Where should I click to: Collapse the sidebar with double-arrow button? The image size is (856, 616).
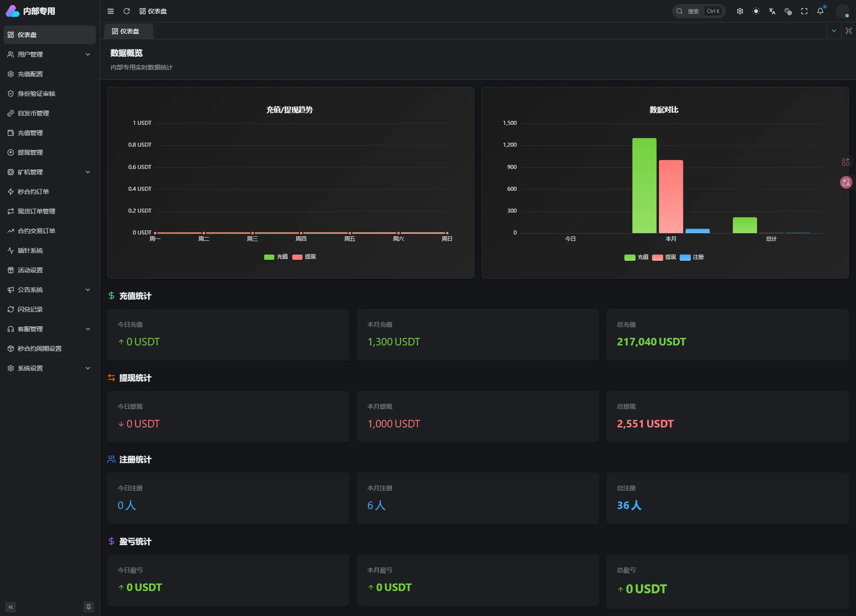tap(11, 607)
